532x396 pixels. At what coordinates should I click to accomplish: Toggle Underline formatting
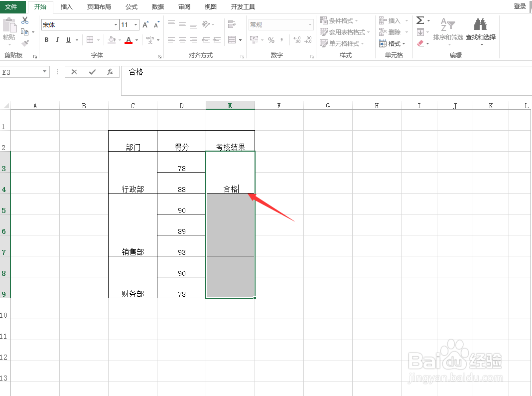pyautogui.click(x=69, y=40)
